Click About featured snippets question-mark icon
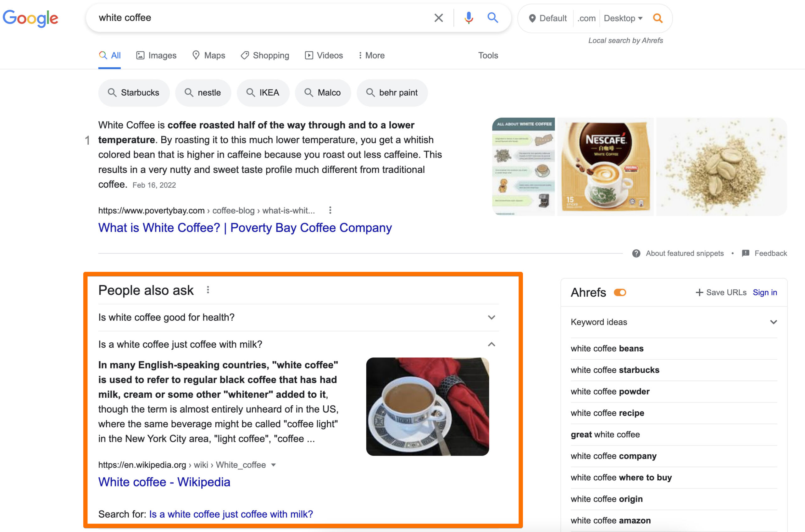This screenshot has width=805, height=532. (x=636, y=253)
